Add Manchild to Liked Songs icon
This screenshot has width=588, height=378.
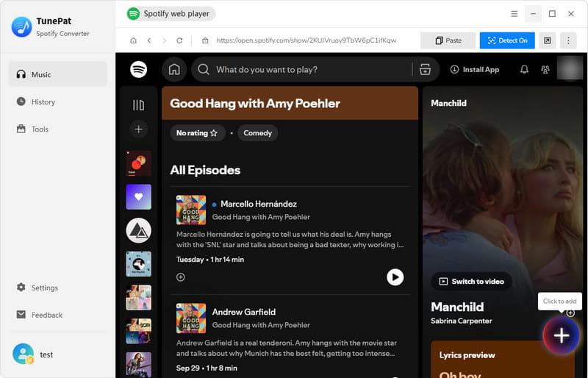coord(570,313)
